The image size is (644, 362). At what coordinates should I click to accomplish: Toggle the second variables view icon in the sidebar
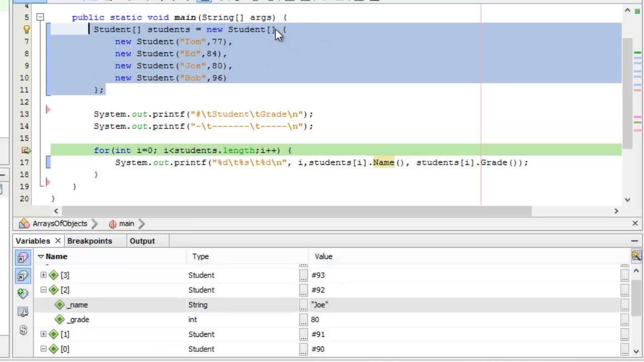tap(23, 276)
